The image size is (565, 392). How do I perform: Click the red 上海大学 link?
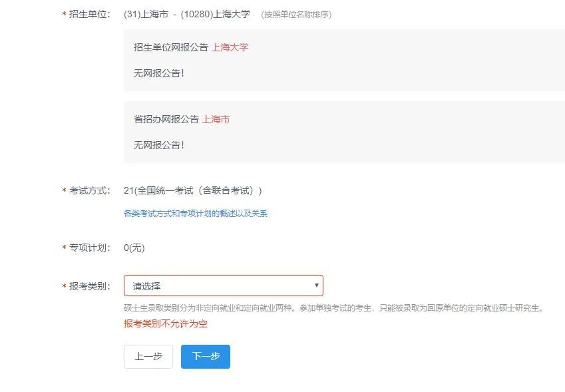click(x=230, y=47)
